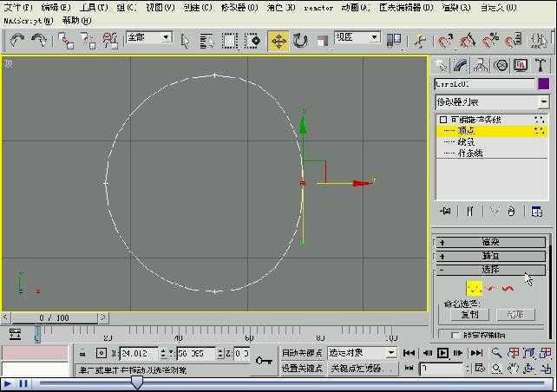
Task: Select the highlighted 顶点 sub-object level row
Action: (492, 131)
